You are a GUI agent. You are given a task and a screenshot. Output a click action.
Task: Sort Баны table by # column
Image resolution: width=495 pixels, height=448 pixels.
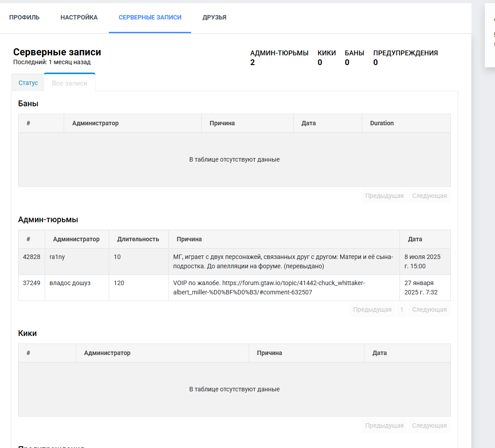(x=41, y=123)
